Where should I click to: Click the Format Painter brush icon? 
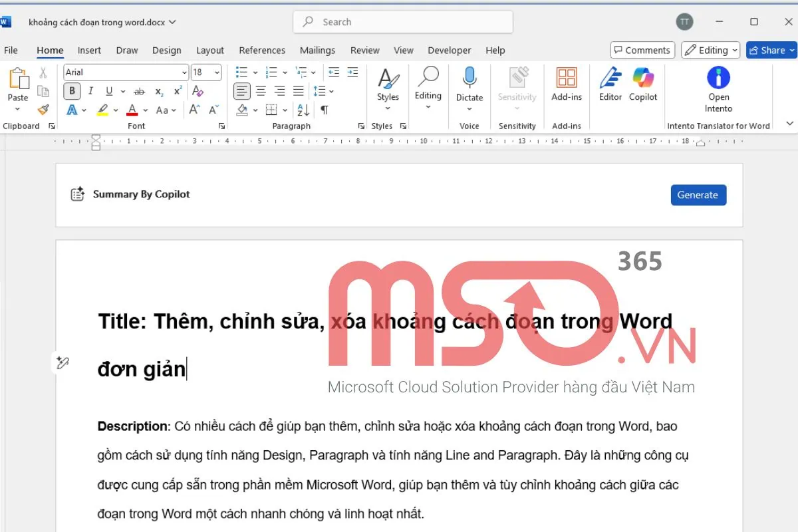tap(43, 110)
